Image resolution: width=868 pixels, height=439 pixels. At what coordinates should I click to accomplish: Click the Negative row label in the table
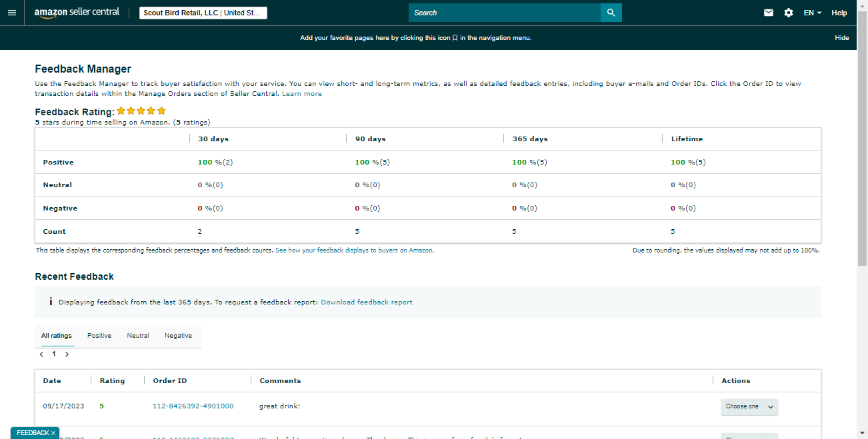click(60, 209)
